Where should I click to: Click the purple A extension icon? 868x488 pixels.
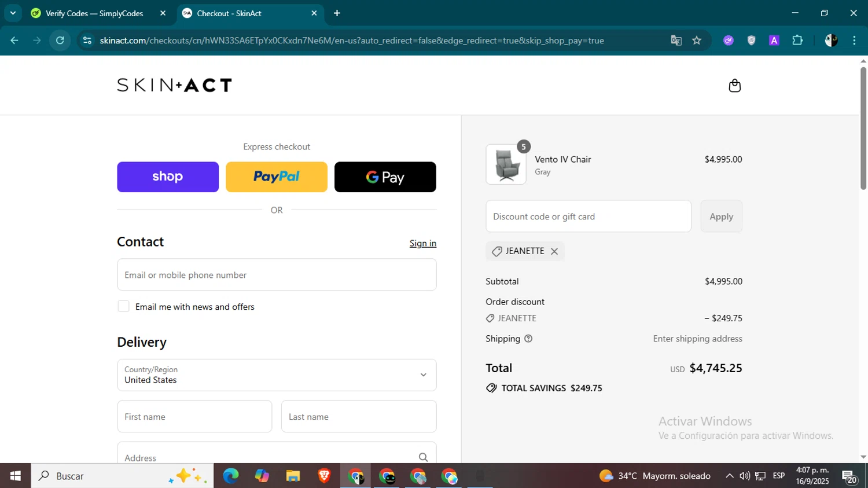[x=774, y=41]
